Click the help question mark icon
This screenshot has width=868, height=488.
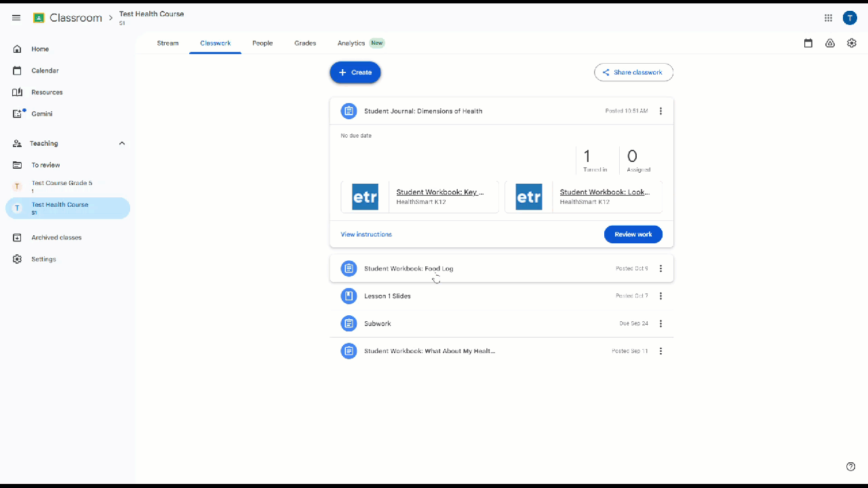tap(850, 466)
